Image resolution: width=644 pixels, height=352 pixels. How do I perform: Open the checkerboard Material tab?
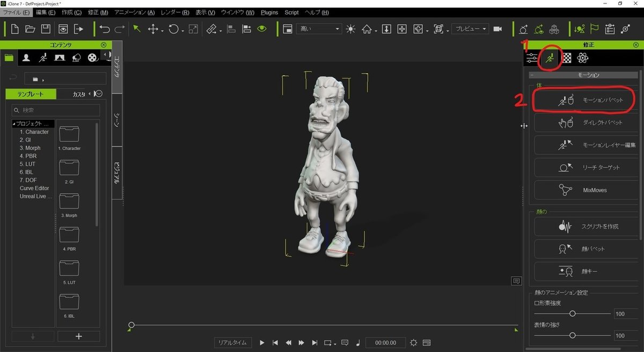[x=566, y=58]
